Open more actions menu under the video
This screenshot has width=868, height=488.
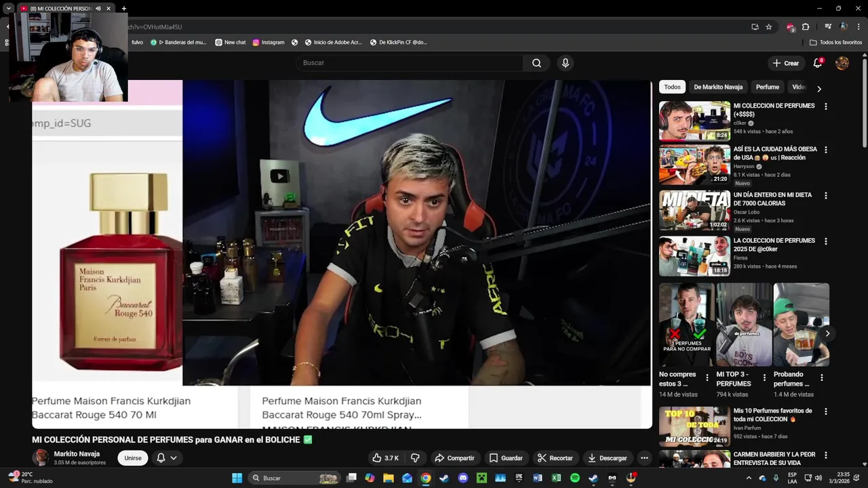click(644, 458)
